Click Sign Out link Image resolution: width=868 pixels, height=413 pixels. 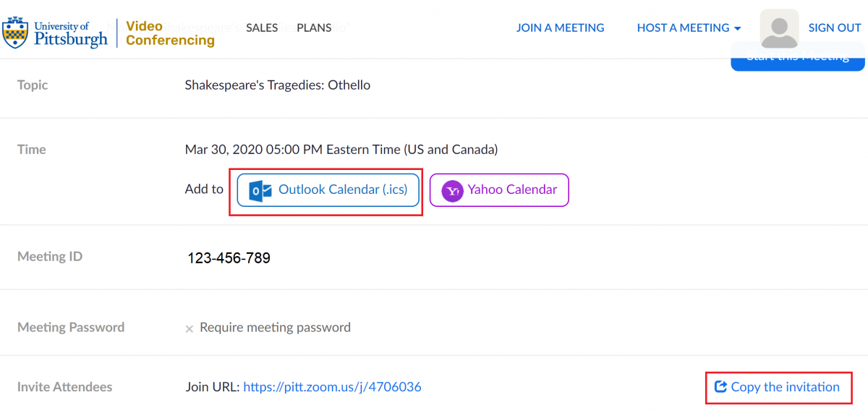pyautogui.click(x=835, y=28)
